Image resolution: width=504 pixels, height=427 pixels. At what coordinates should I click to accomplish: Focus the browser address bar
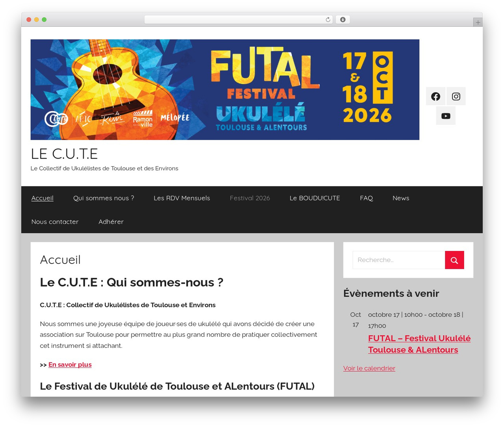pyautogui.click(x=238, y=20)
